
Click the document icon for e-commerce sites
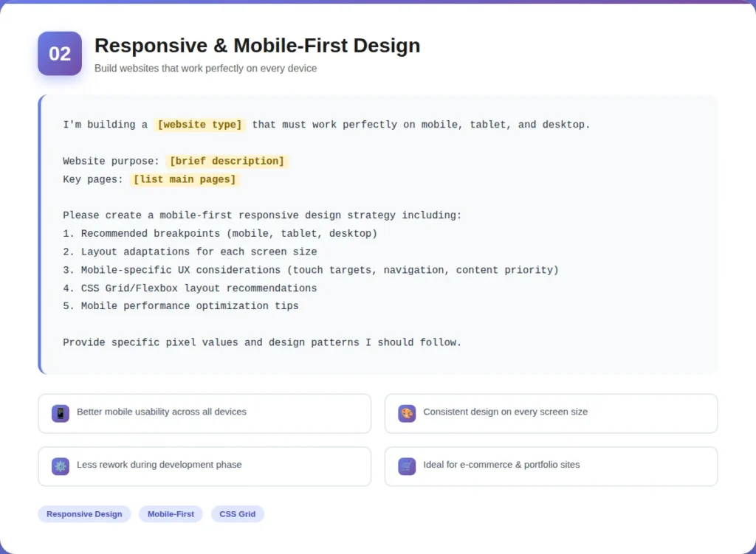407,466
